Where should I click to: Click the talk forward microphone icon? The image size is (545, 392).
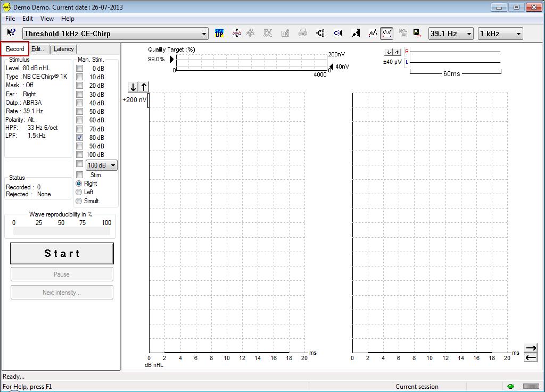pyautogui.click(x=355, y=34)
